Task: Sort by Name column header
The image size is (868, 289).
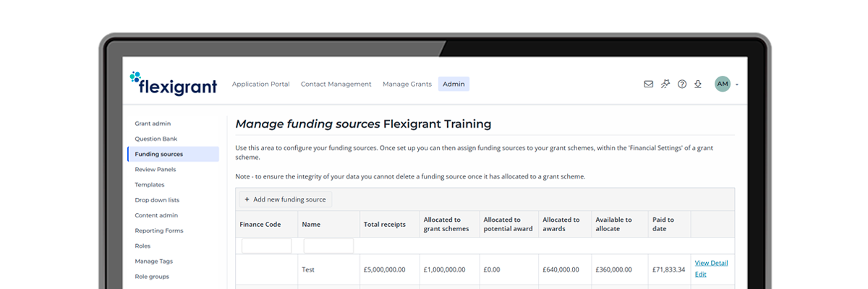Action: (311, 224)
